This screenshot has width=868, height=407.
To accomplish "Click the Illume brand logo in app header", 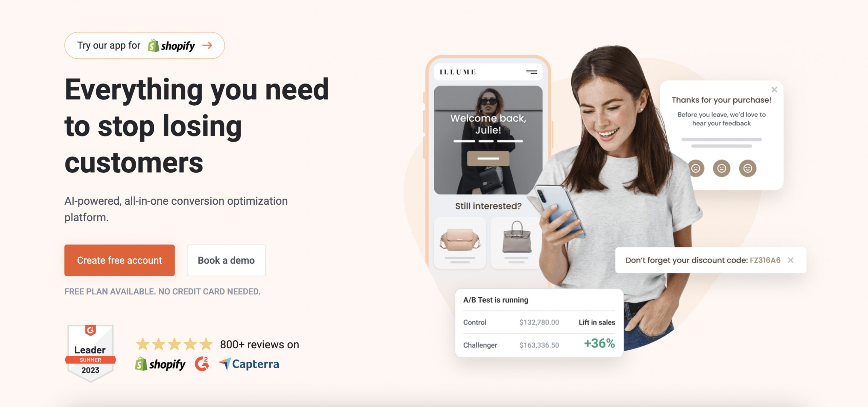I will click(x=457, y=72).
